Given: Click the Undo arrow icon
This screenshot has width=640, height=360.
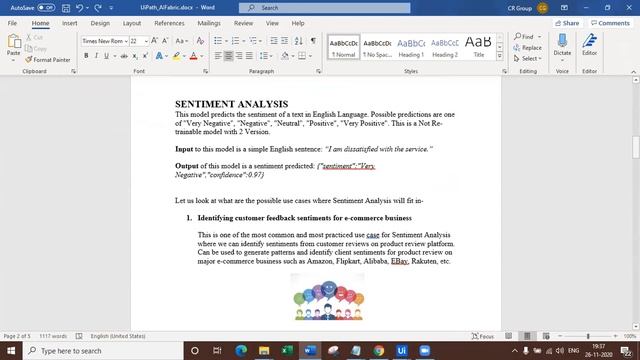Looking at the screenshot, I should click(x=80, y=8).
